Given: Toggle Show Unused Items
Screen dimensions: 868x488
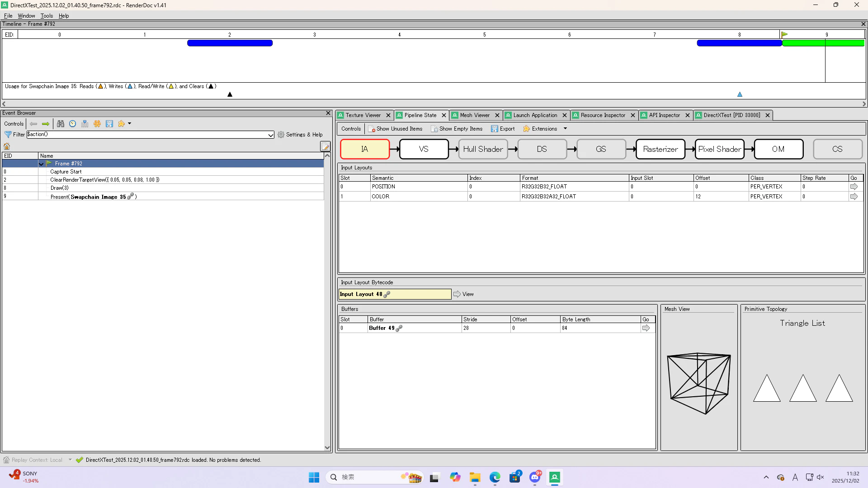Looking at the screenshot, I should [x=395, y=129].
